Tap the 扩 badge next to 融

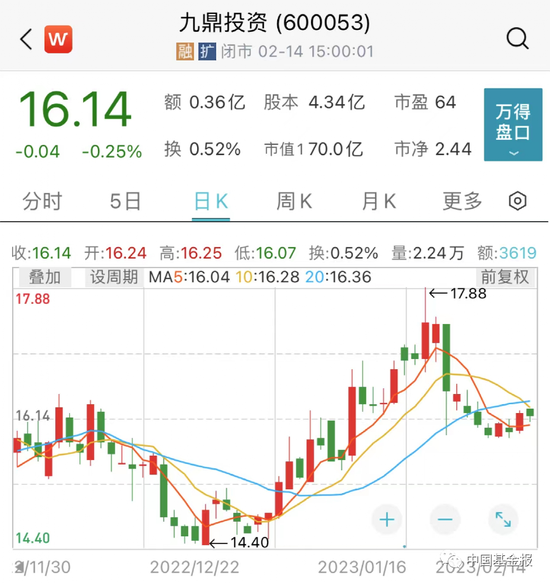pyautogui.click(x=207, y=52)
